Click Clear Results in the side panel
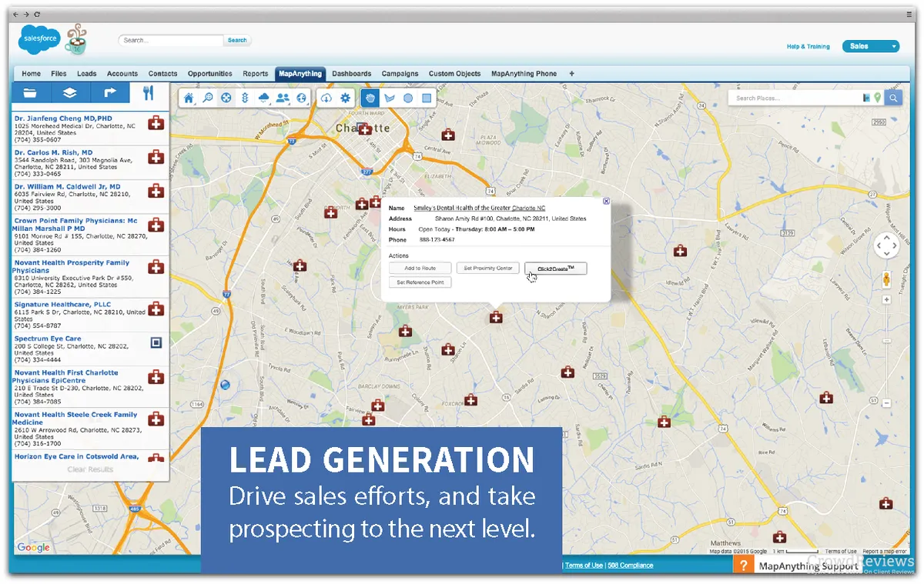 click(x=90, y=469)
